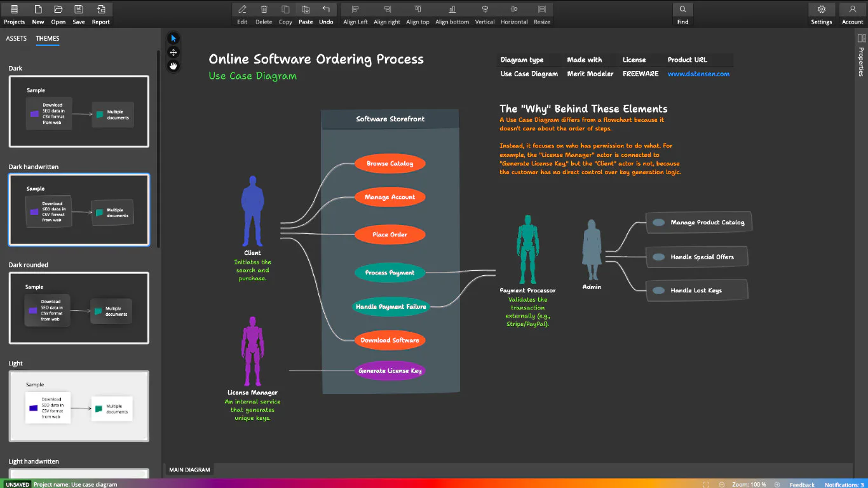
Task: Open Notifications: 3 in status bar
Action: point(844,484)
